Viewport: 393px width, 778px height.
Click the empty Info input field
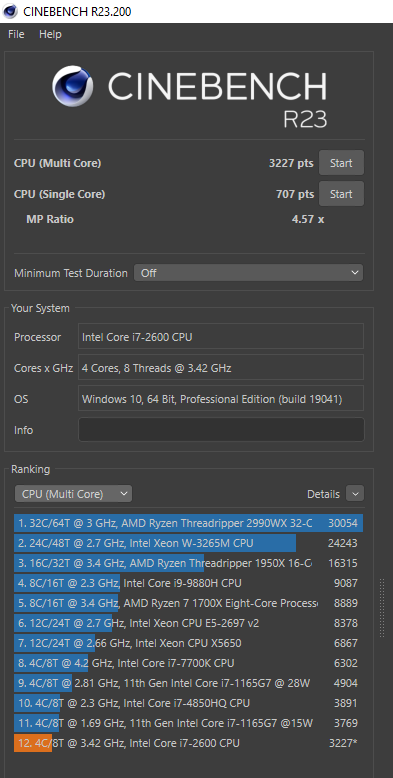coord(221,430)
